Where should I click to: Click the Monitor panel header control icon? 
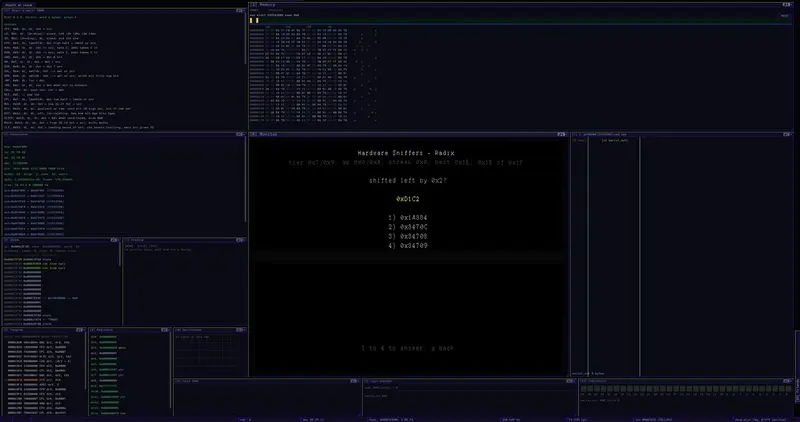tap(561, 134)
